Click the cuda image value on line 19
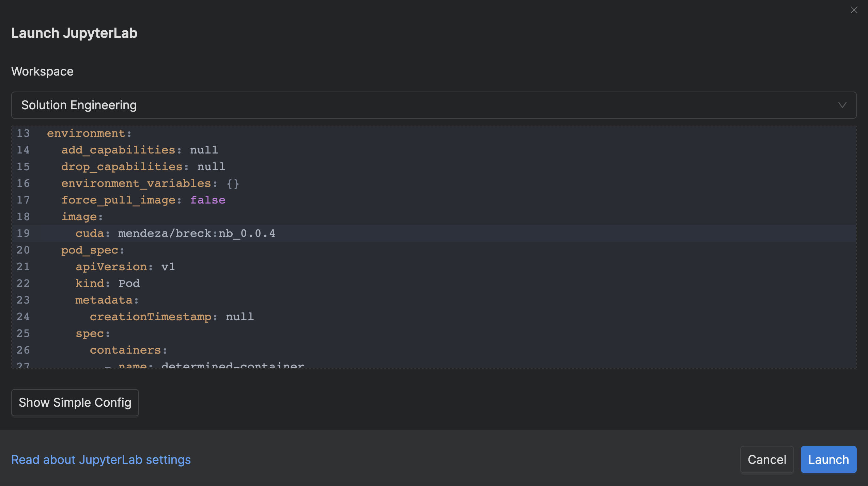Viewport: 868px width, 486px height. [196, 233]
